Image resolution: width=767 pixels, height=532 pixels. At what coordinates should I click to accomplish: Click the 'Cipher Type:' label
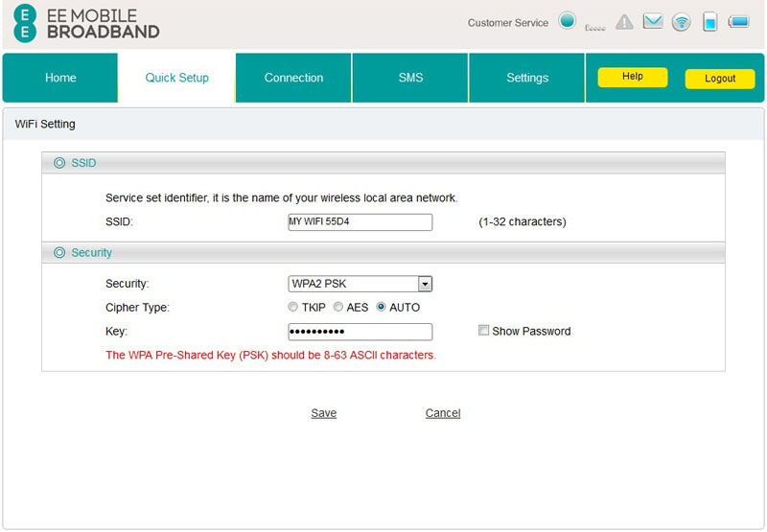pyautogui.click(x=137, y=308)
